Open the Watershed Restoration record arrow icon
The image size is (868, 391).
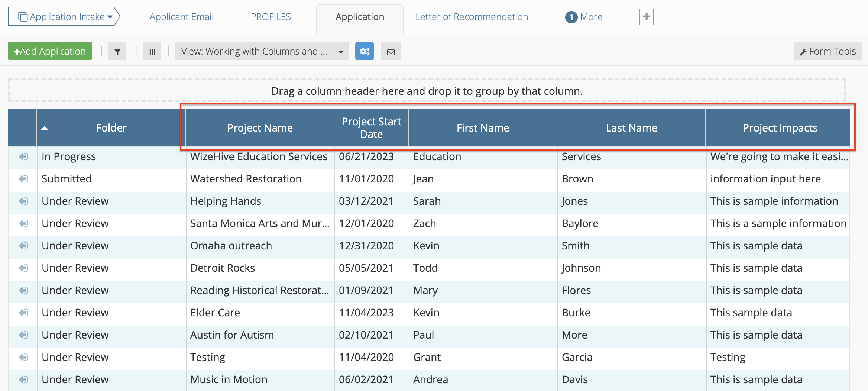[23, 179]
